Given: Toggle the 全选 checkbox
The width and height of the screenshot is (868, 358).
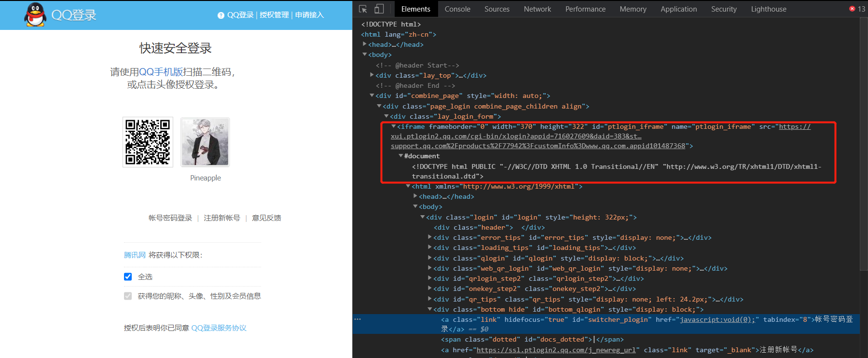Looking at the screenshot, I should tap(128, 276).
